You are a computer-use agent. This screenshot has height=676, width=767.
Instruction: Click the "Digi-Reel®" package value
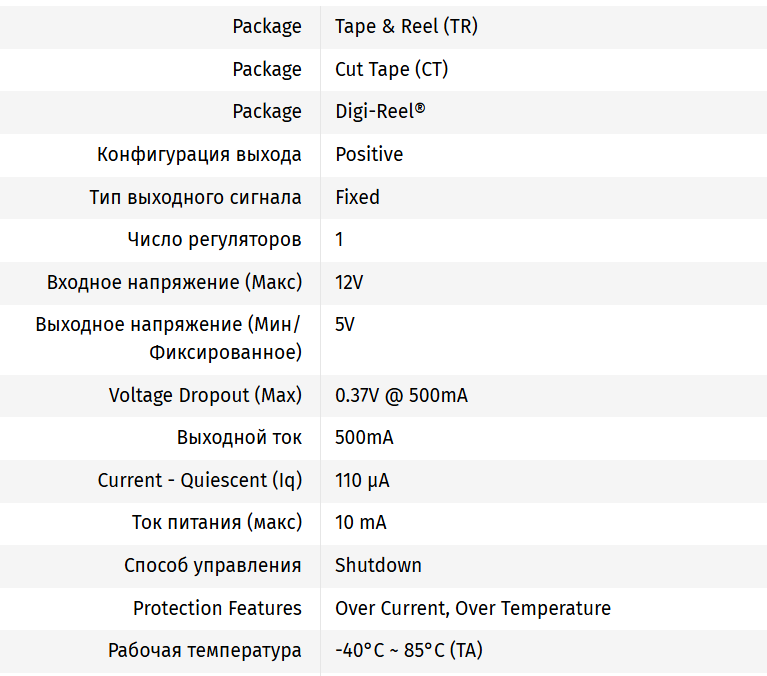coord(380,111)
